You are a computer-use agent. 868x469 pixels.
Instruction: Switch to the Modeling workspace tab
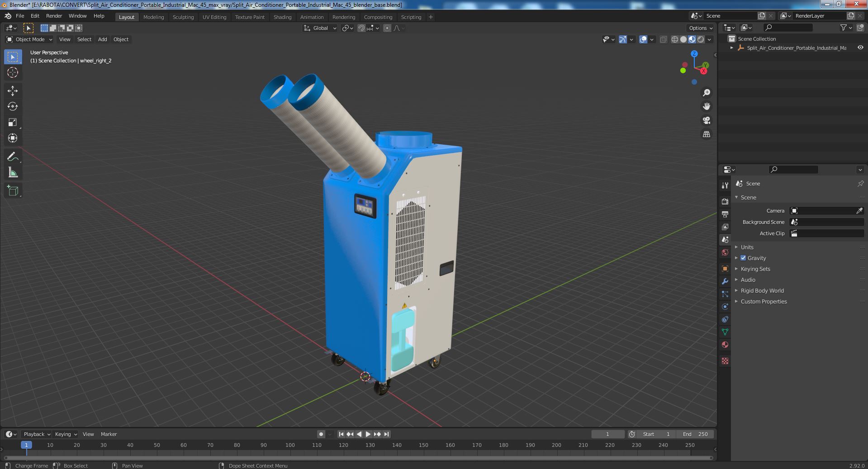pos(153,17)
